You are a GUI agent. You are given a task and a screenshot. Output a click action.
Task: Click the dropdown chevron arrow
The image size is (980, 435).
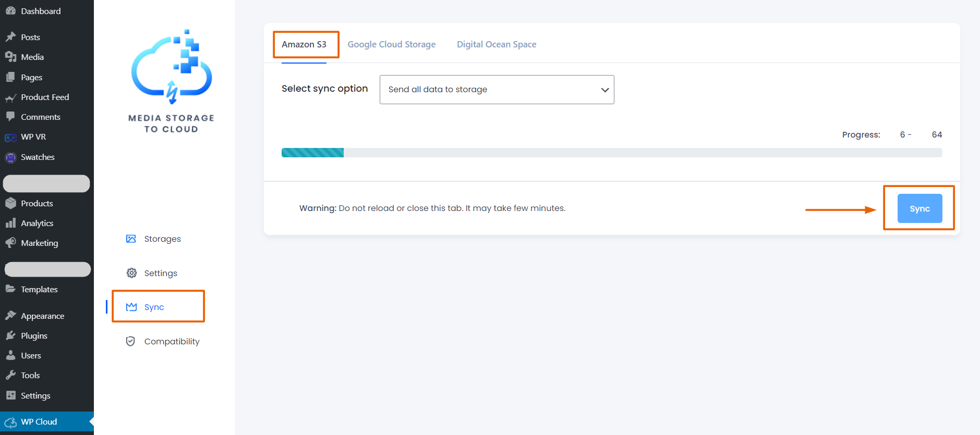pyautogui.click(x=605, y=90)
